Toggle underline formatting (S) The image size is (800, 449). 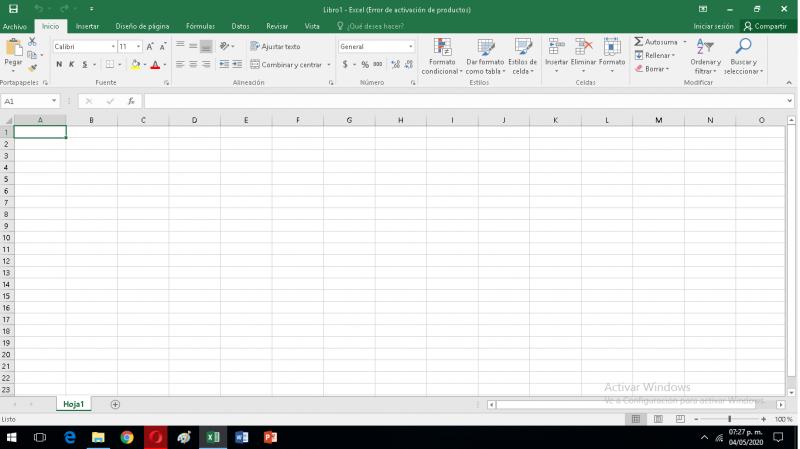[x=85, y=64]
